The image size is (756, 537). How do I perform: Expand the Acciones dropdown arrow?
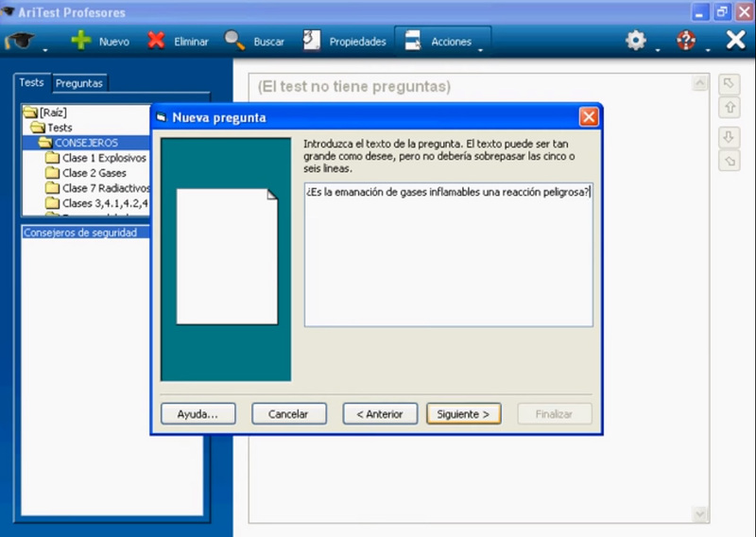pyautogui.click(x=480, y=50)
